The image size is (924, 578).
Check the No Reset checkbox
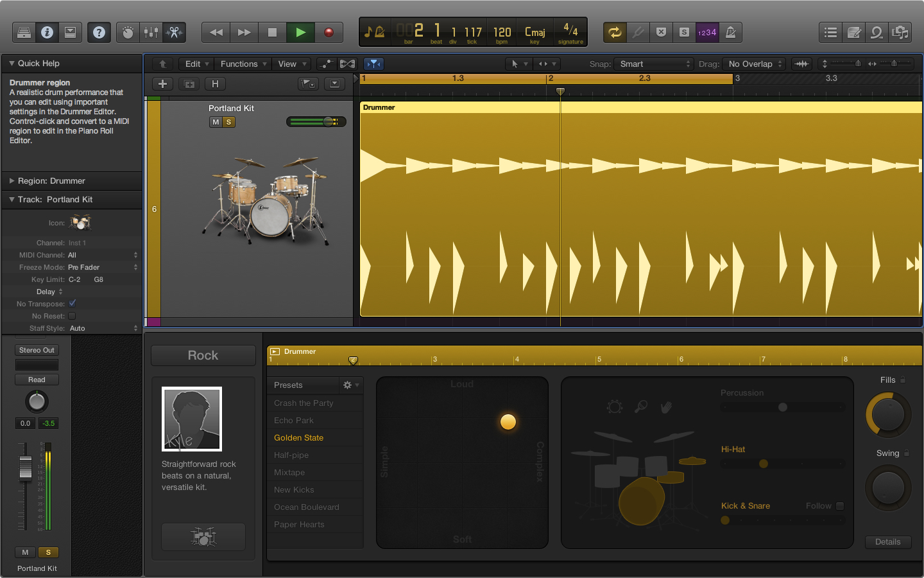[x=72, y=316]
